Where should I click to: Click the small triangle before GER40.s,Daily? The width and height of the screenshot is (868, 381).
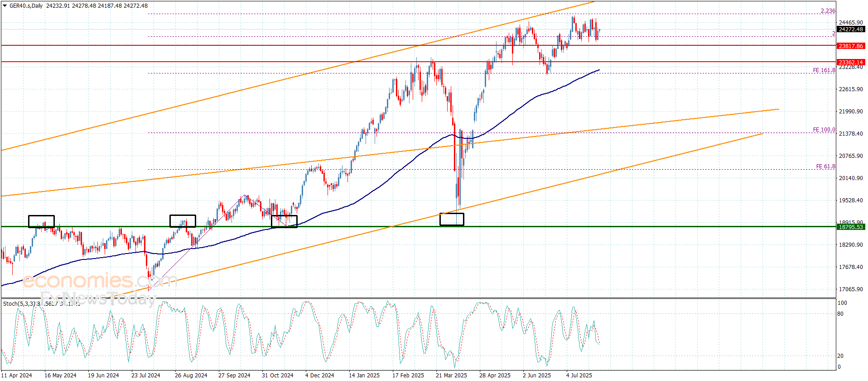[x=5, y=6]
